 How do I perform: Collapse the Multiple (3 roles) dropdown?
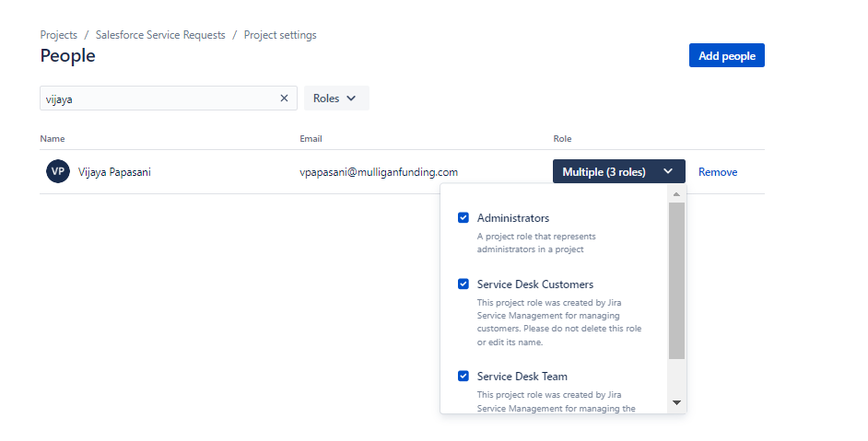point(619,171)
